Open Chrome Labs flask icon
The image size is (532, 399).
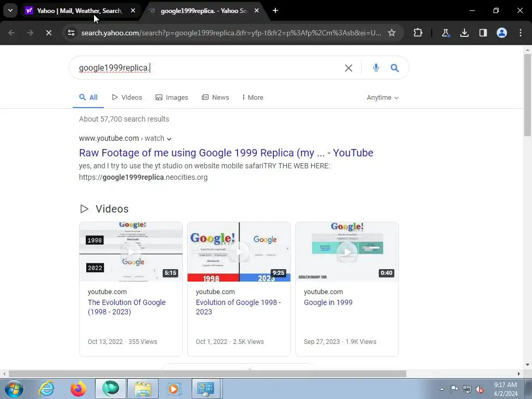tap(445, 33)
